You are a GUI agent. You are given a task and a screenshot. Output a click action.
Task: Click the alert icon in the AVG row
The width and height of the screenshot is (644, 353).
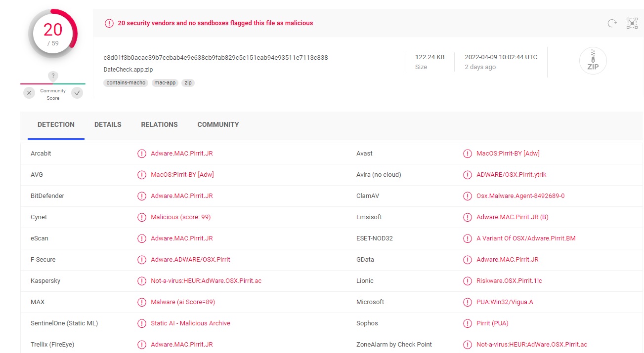point(142,175)
